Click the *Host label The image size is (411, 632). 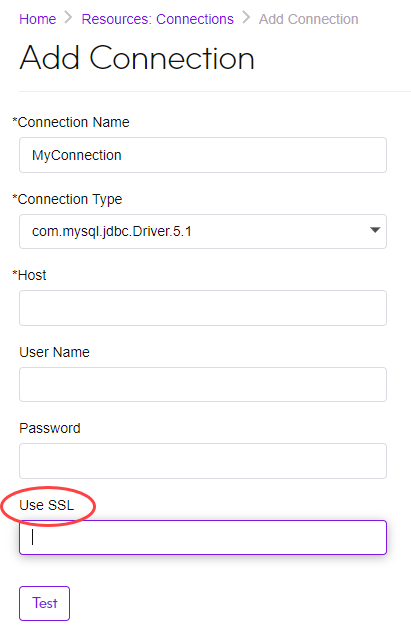tap(29, 275)
